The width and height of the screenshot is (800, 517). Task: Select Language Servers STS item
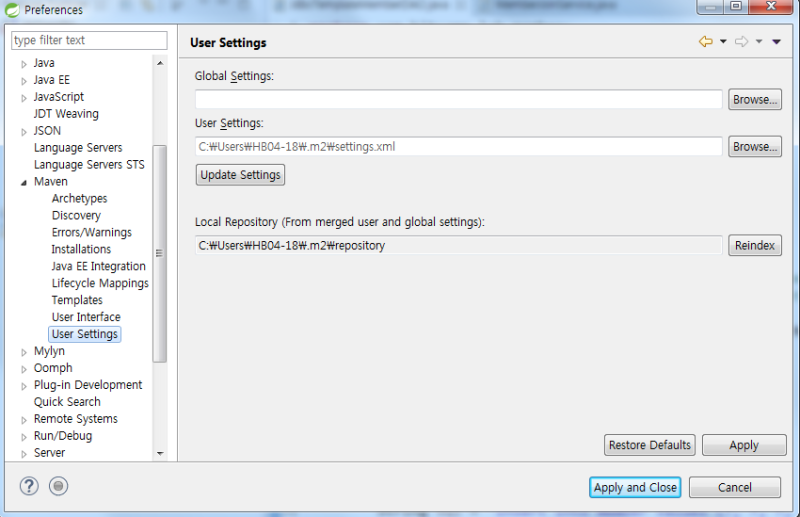(x=89, y=164)
